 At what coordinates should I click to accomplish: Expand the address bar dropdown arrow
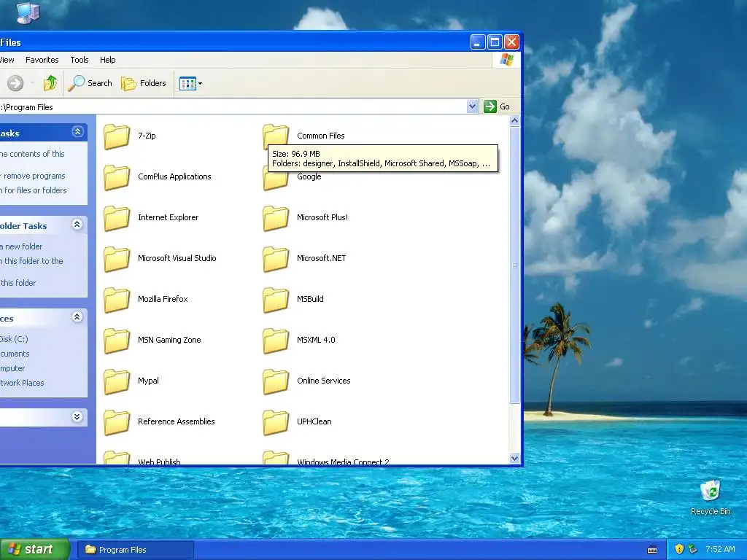click(x=472, y=106)
